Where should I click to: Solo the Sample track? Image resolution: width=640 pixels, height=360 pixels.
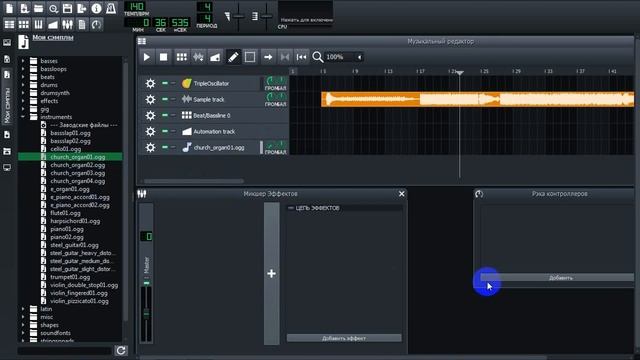173,99
